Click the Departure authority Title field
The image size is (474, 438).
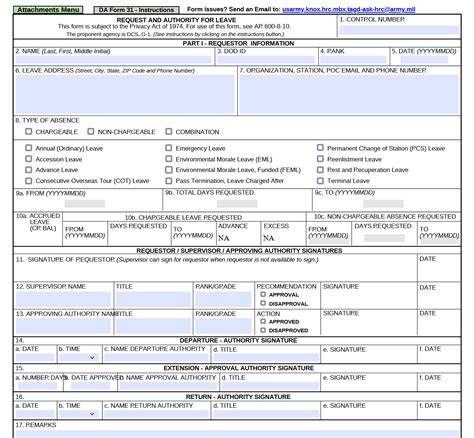pos(266,358)
